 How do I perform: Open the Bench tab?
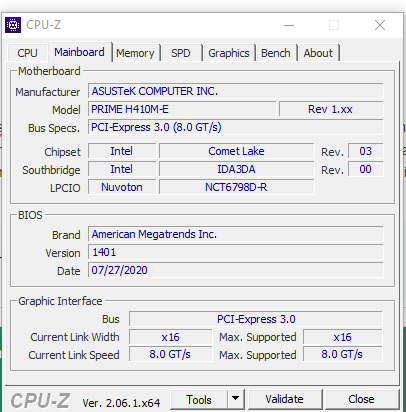276,53
